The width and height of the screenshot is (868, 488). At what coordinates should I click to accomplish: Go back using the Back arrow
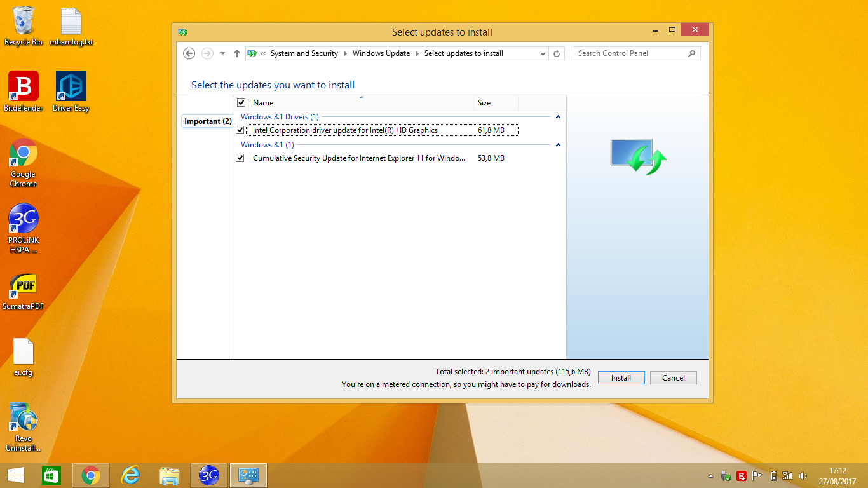pos(189,53)
